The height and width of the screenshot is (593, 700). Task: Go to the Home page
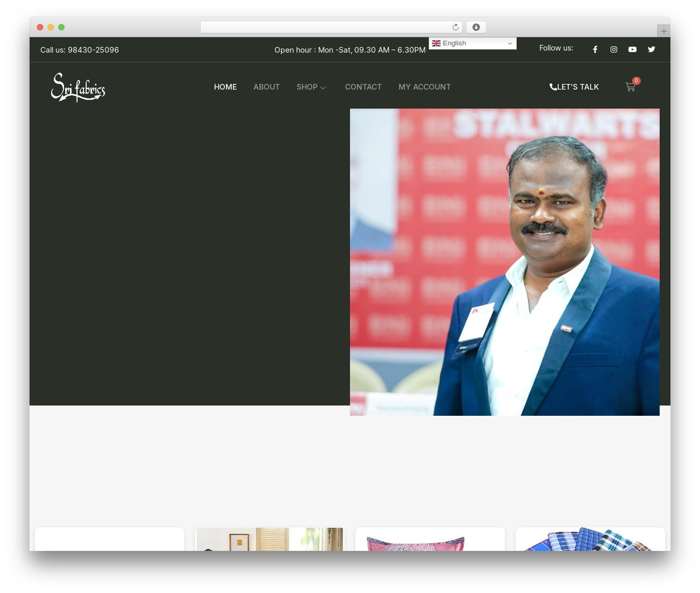click(x=225, y=87)
